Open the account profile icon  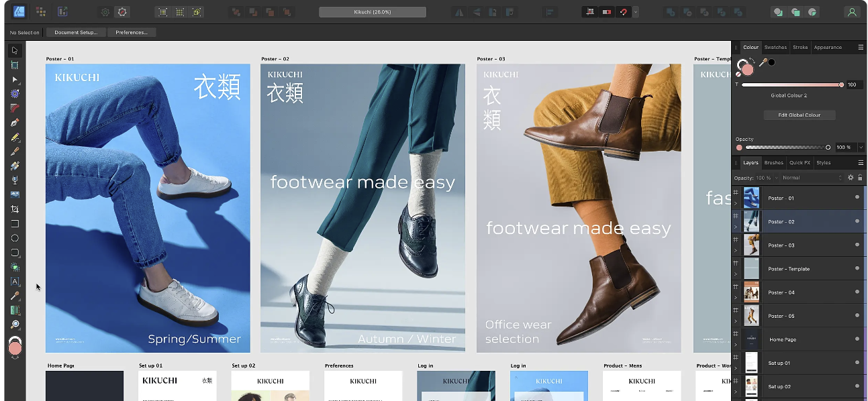(x=852, y=12)
